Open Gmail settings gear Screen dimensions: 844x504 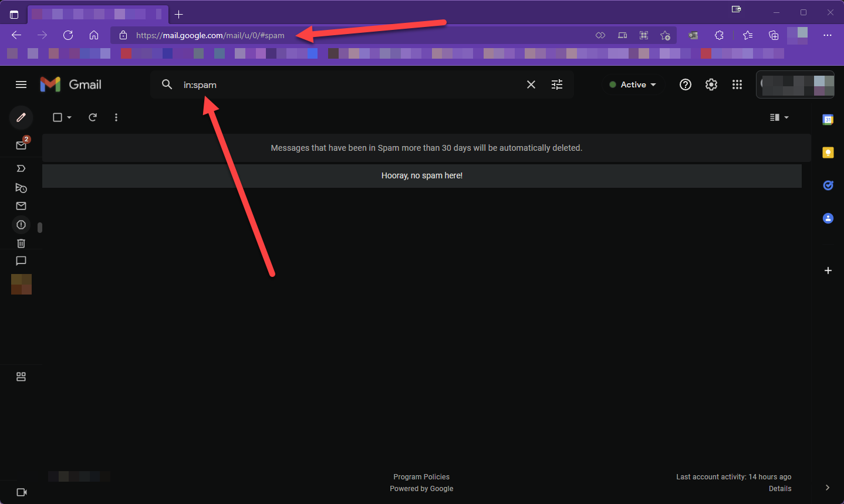(x=711, y=84)
